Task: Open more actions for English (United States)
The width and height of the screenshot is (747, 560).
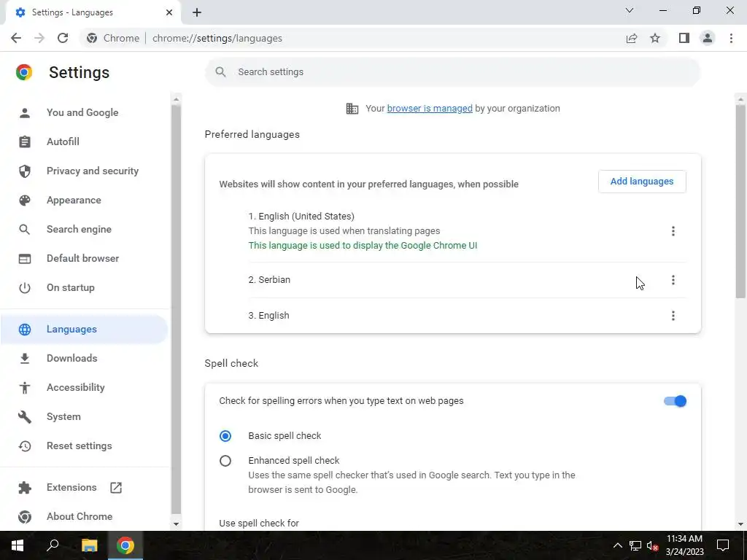Action: point(673,231)
